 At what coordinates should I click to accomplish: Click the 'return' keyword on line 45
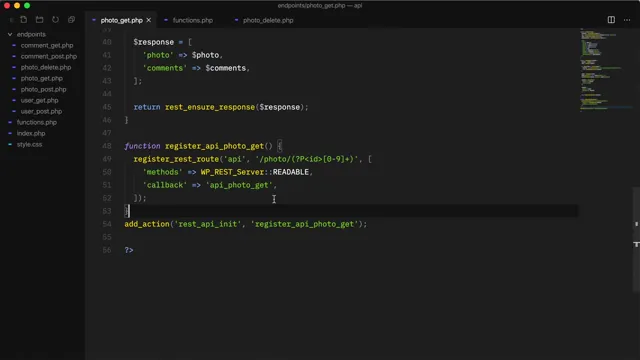(147, 107)
